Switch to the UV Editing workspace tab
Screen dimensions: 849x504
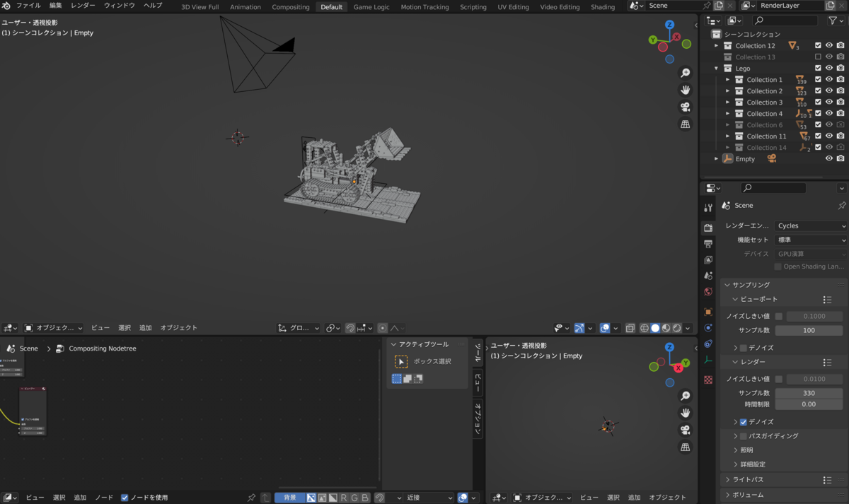pyautogui.click(x=513, y=7)
